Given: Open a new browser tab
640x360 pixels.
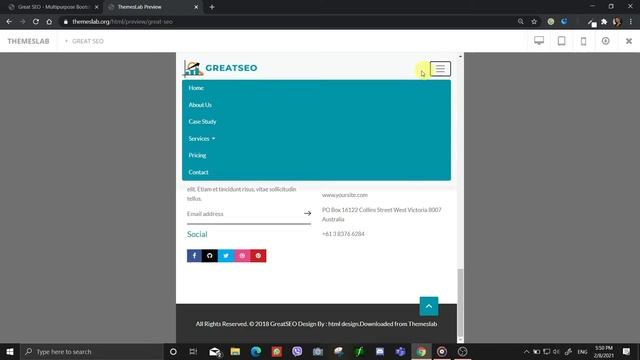Looking at the screenshot, I should (x=212, y=7).
